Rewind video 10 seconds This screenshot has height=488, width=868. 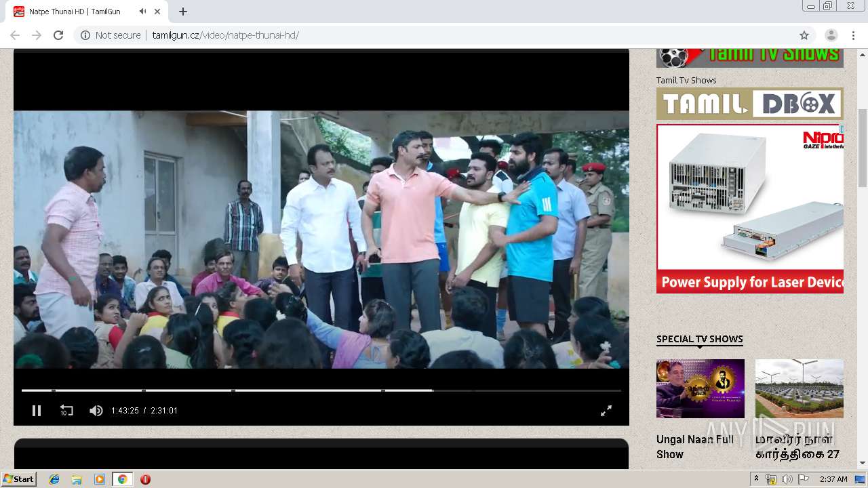pyautogui.click(x=66, y=411)
